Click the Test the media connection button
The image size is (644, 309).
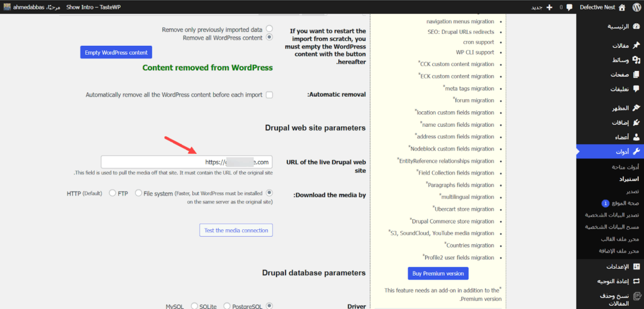(236, 230)
